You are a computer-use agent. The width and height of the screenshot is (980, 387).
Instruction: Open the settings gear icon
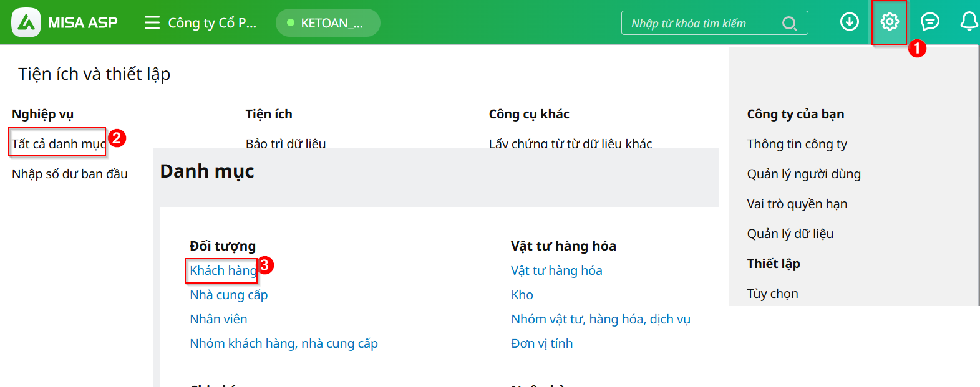pos(889,22)
